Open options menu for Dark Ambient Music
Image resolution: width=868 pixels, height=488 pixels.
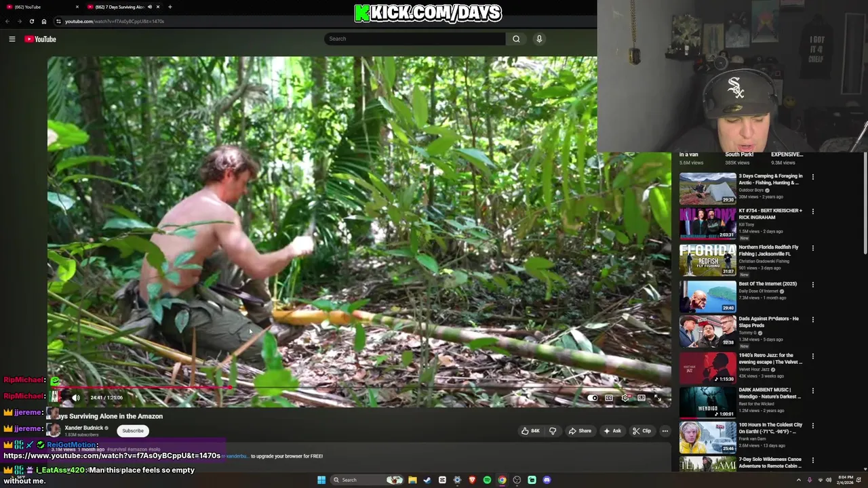click(812, 391)
